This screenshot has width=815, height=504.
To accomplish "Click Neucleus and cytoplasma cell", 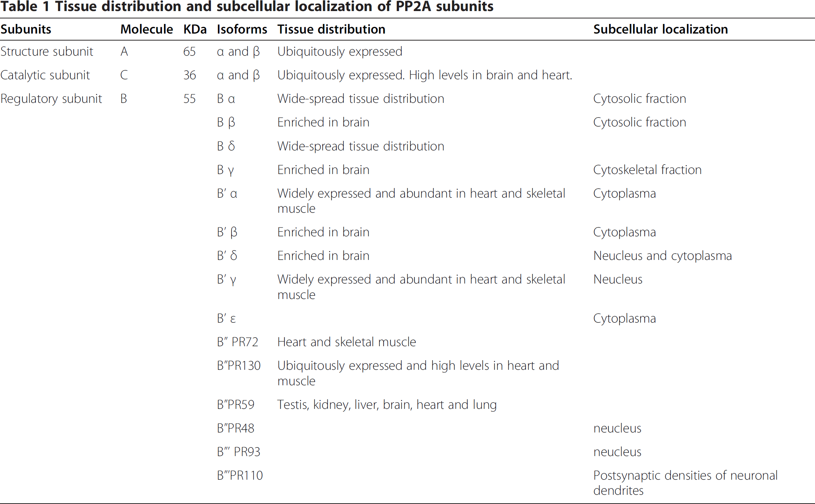I will click(x=662, y=256).
